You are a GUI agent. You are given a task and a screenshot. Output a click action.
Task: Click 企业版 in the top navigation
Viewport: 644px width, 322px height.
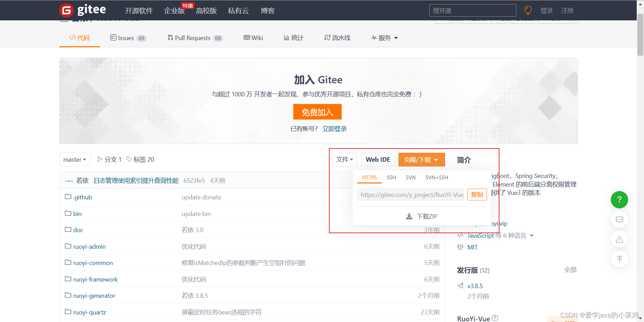[174, 11]
